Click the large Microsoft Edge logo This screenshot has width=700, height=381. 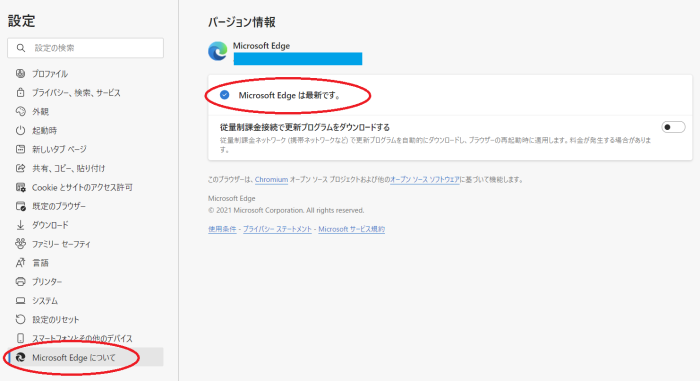point(218,51)
